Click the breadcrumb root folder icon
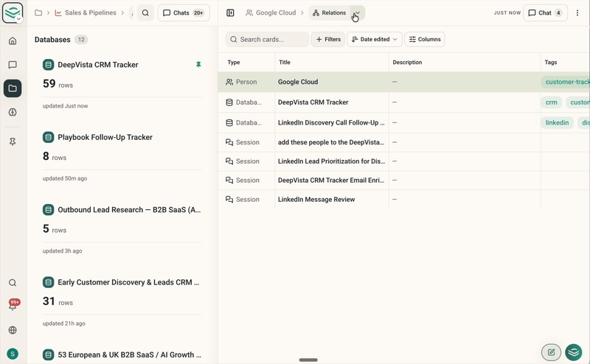This screenshot has width=590, height=364. point(38,13)
